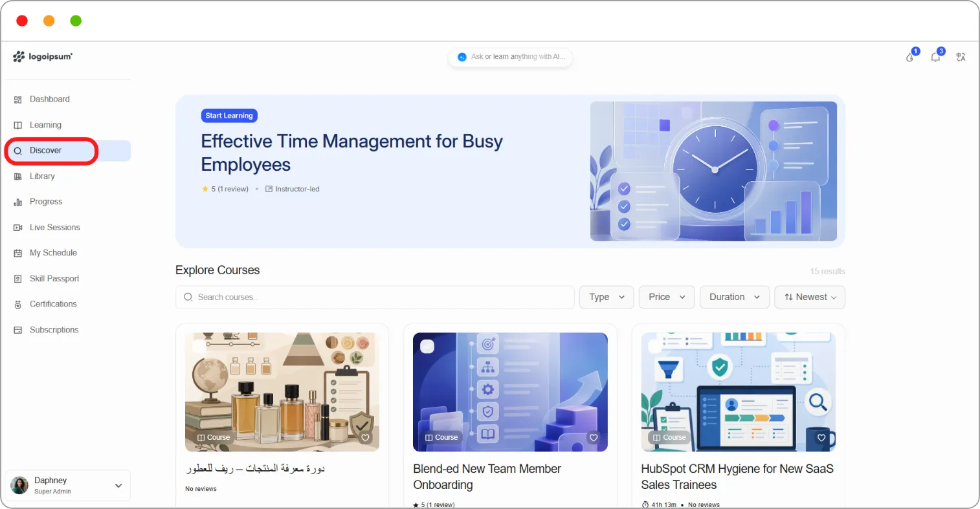Favorite the HubSpot CRM Hygiene course heart

(x=821, y=438)
